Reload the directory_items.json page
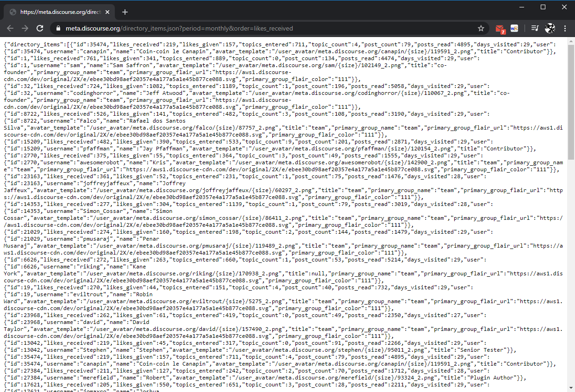The width and height of the screenshot is (575, 392). click(40, 28)
